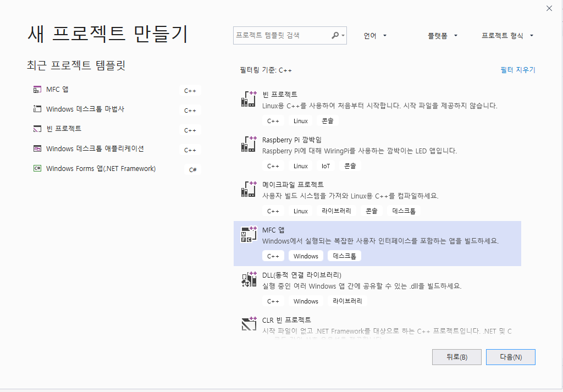
Task: Click the Windows 데스크톱 애플리케이션 icon in recent templates
Action: pyautogui.click(x=37, y=148)
